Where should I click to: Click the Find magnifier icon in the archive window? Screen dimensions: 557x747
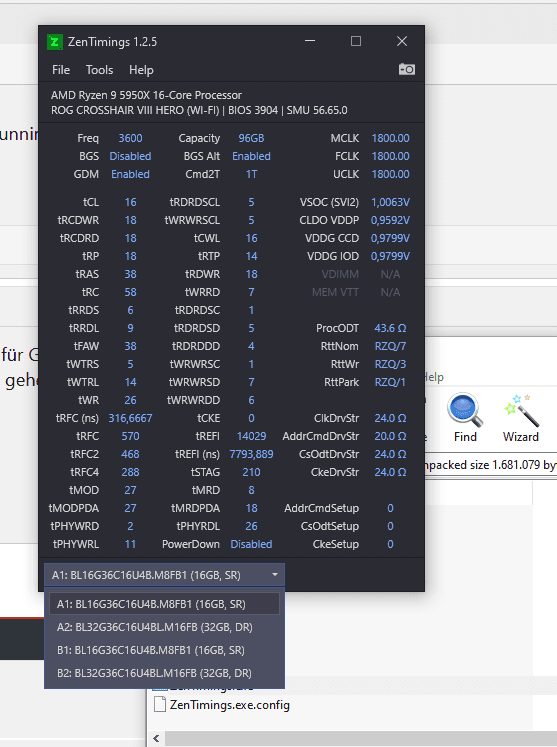point(465,410)
